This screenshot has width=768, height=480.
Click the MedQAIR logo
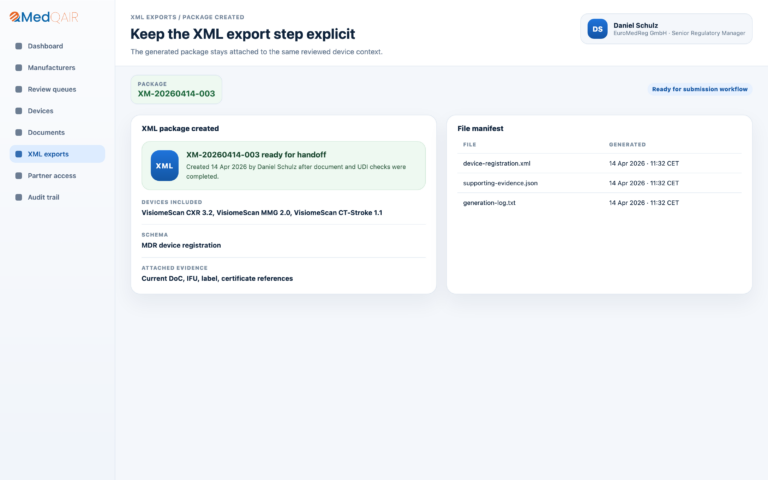(x=44, y=17)
